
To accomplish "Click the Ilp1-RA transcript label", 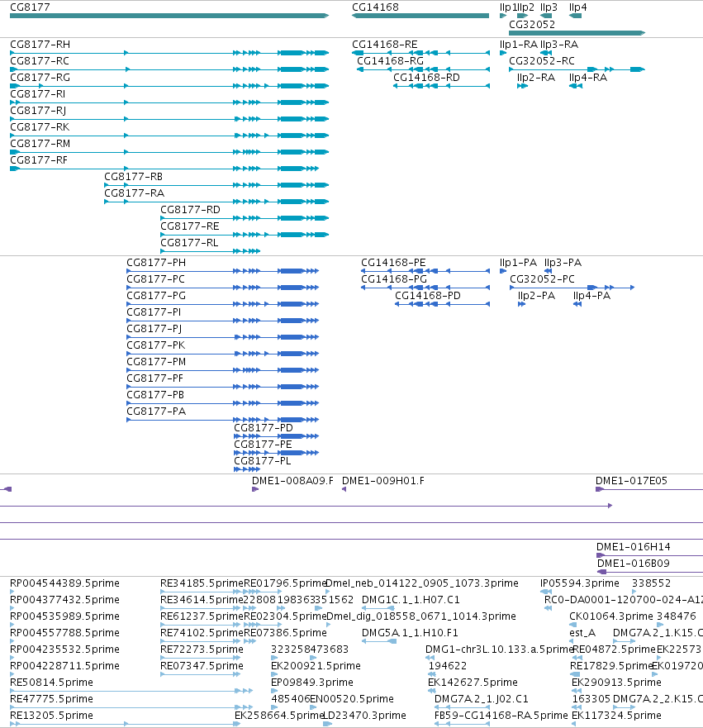I will (x=518, y=45).
